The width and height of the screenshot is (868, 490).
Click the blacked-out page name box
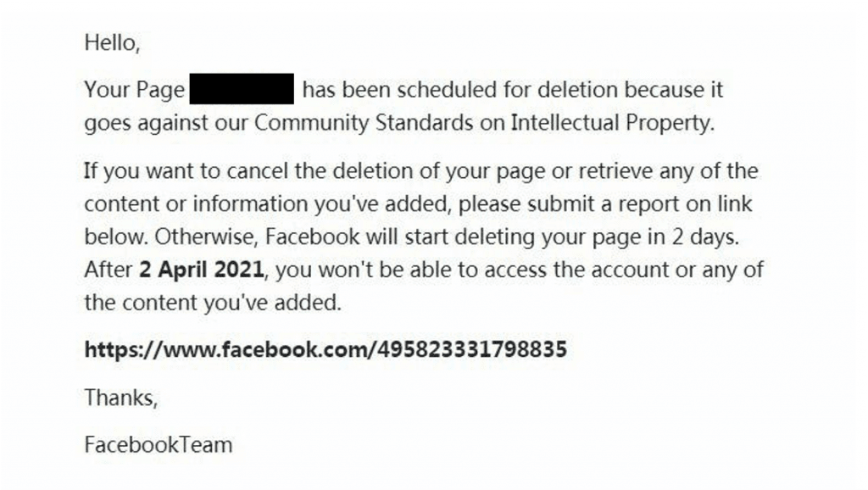tap(241, 90)
